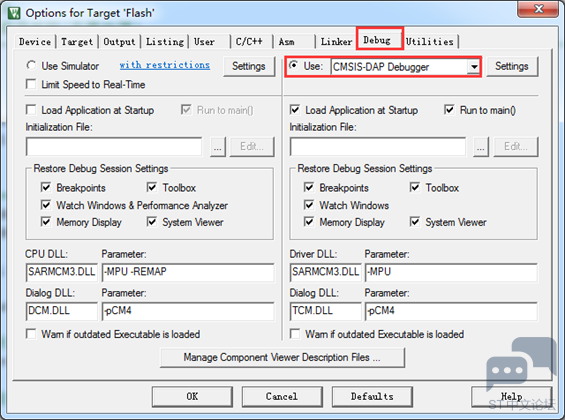
Task: Expand the CMSIS-DAP Debugger dropdown
Action: (474, 67)
